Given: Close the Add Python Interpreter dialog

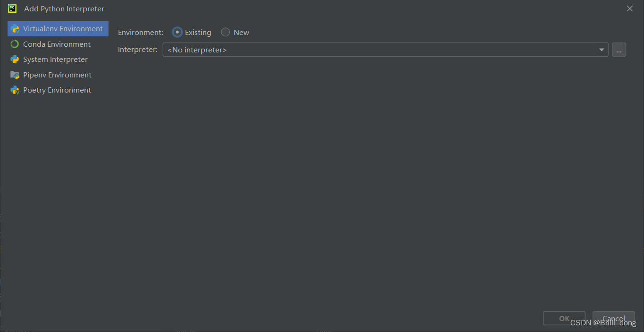Looking at the screenshot, I should [630, 9].
